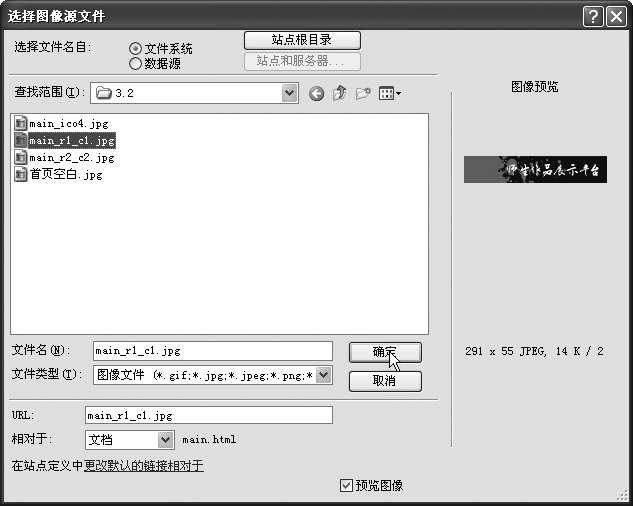Screen dimensions: 633x506
Task: Confirm with the 确定 button
Action: pos(385,353)
